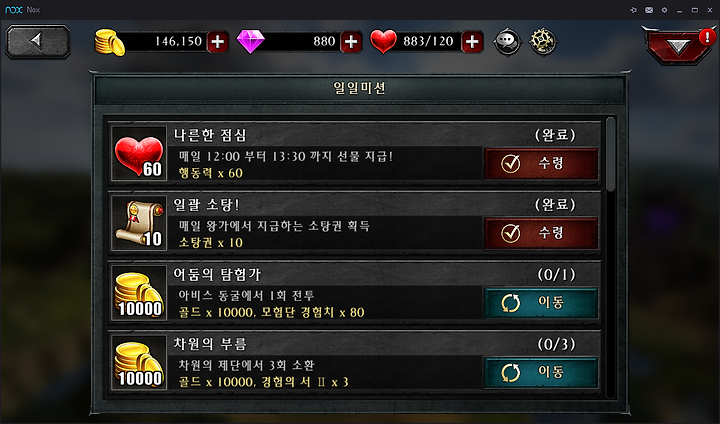Open the Nox mail envelope icon
The image size is (720, 424).
pyautogui.click(x=649, y=10)
